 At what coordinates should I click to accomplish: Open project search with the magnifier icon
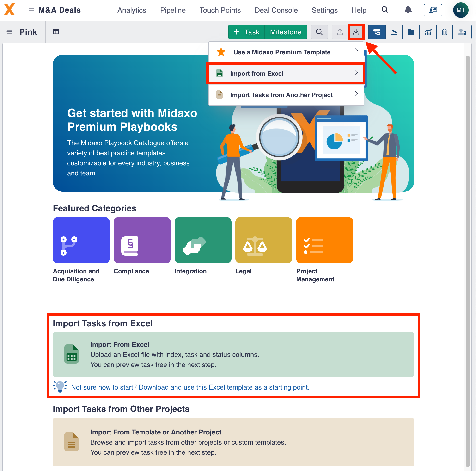(319, 32)
